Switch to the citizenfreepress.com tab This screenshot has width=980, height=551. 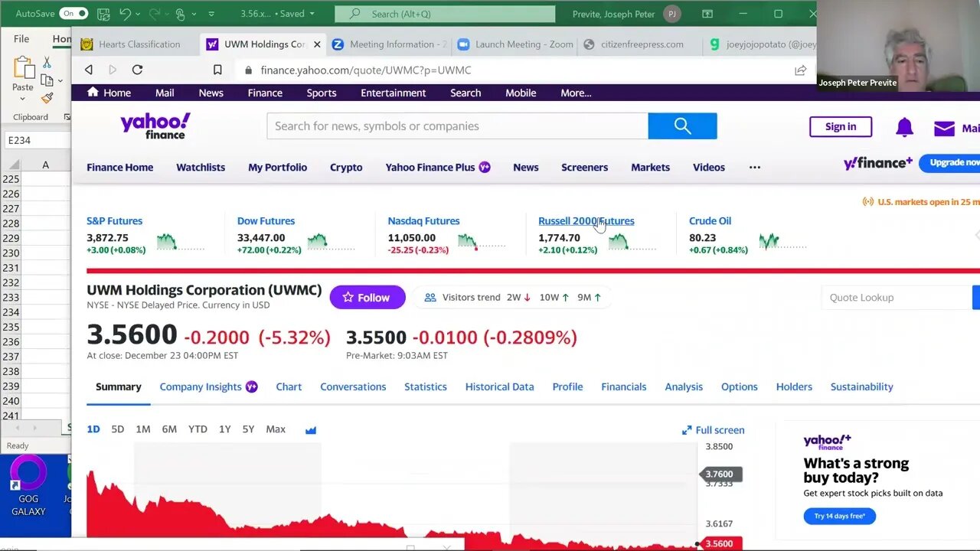click(641, 44)
